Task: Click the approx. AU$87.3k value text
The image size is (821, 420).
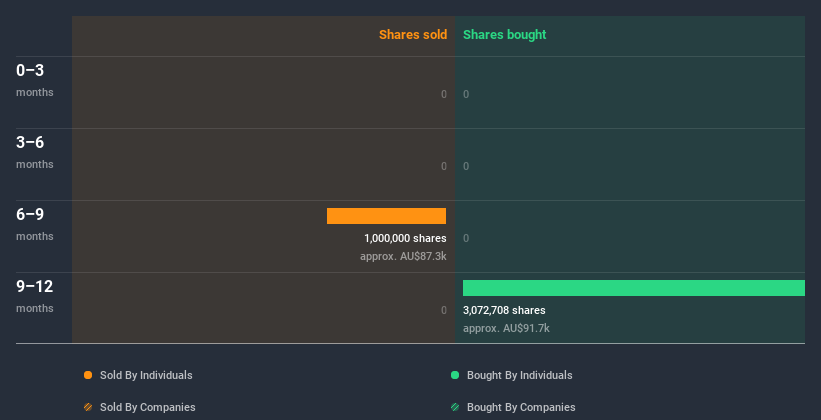Action: pyautogui.click(x=403, y=256)
